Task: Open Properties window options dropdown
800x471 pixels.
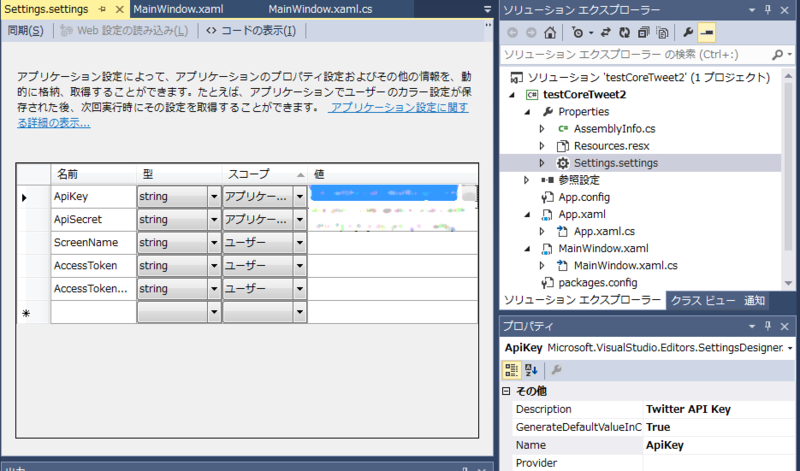Action: 752,326
